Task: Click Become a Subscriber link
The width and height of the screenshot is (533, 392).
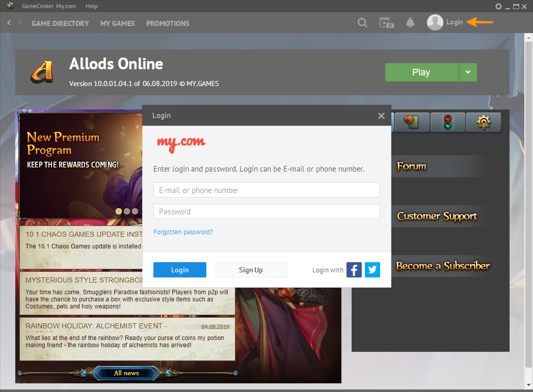Action: 443,266
